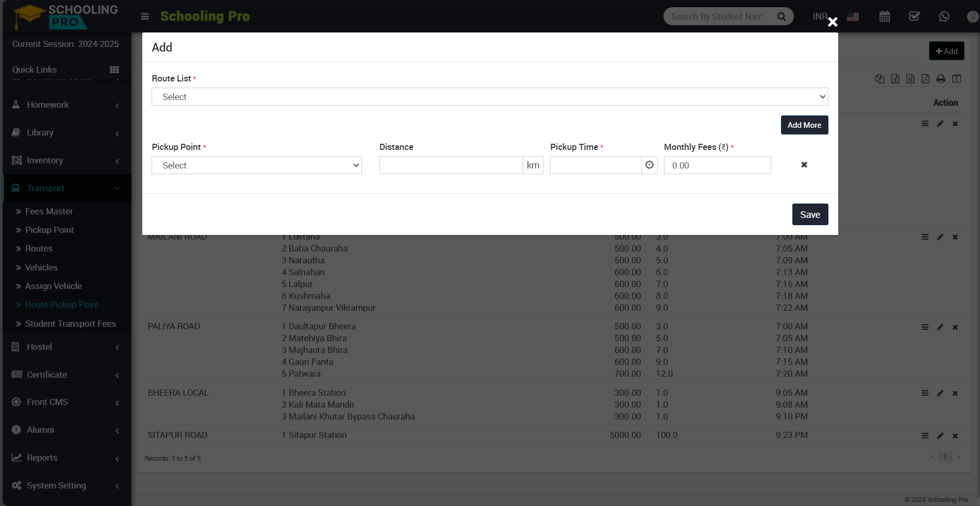The height and width of the screenshot is (506, 980).
Task: Click the + Add button
Action: click(946, 51)
